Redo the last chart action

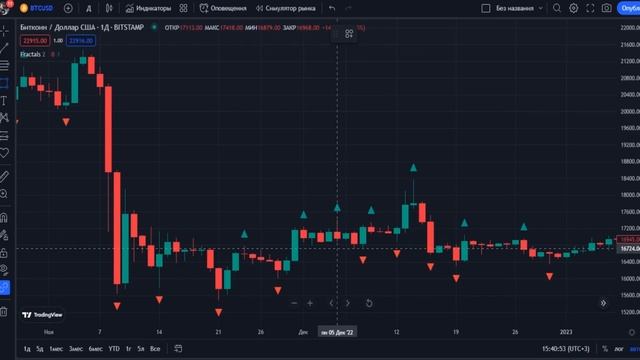point(348,8)
